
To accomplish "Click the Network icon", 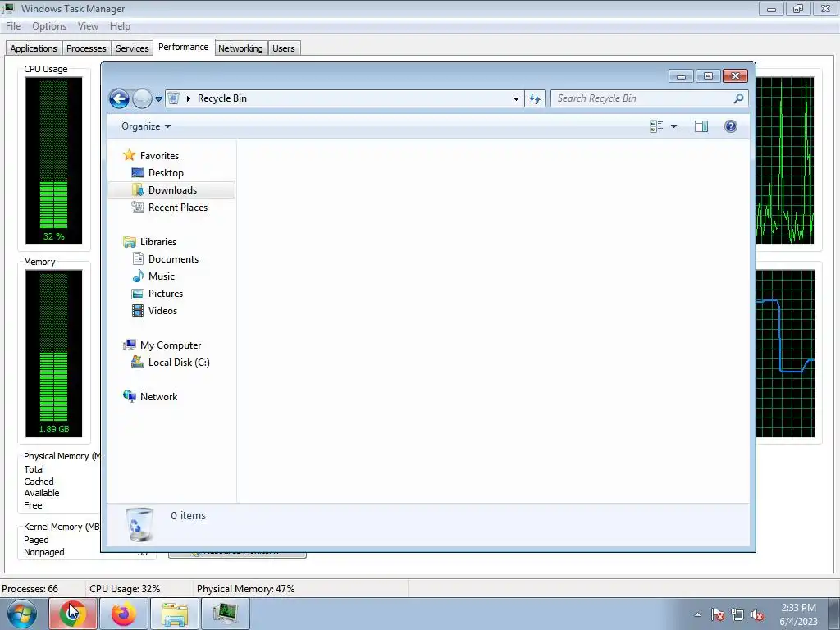I will point(129,396).
